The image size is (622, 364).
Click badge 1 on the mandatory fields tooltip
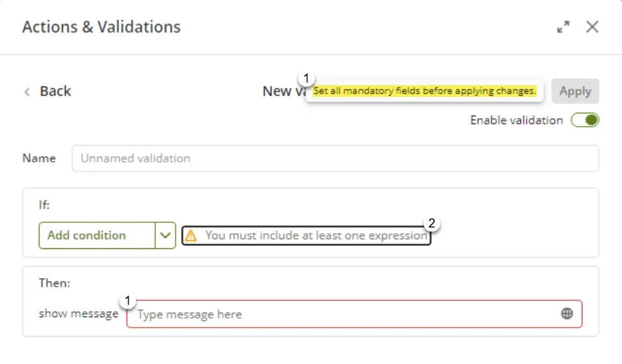(x=306, y=79)
